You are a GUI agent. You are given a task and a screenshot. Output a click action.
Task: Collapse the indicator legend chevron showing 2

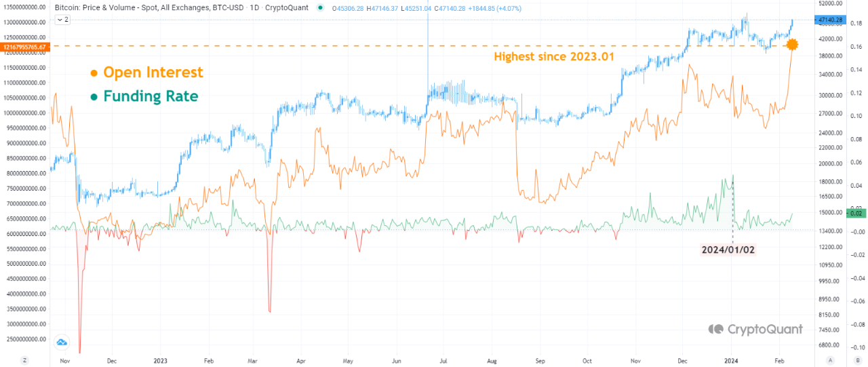[x=62, y=20]
